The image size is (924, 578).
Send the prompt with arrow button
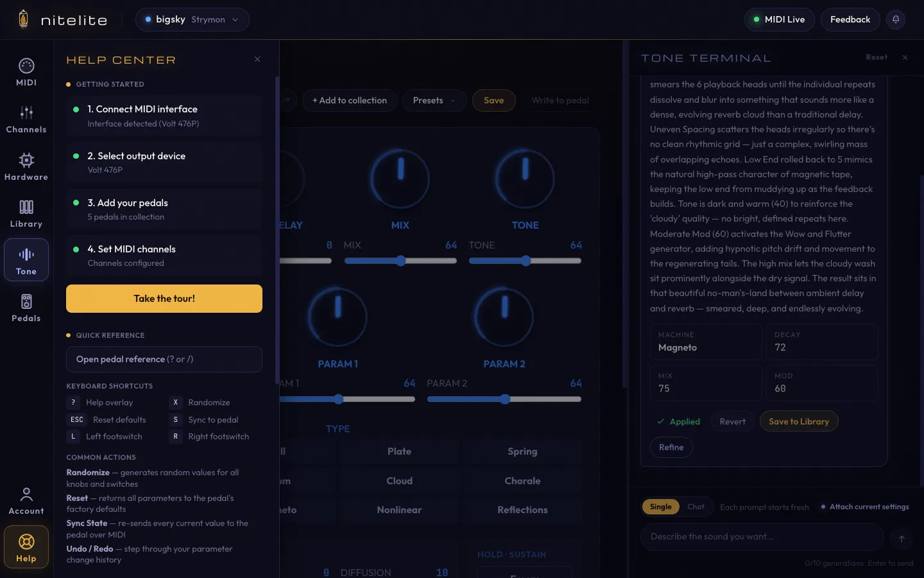click(902, 538)
